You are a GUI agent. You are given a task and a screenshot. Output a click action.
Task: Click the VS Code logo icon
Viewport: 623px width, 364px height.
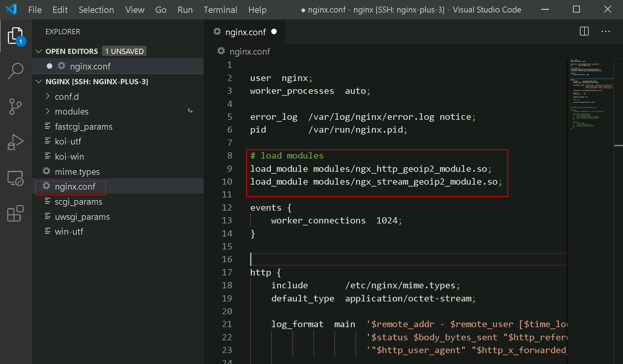click(x=11, y=9)
